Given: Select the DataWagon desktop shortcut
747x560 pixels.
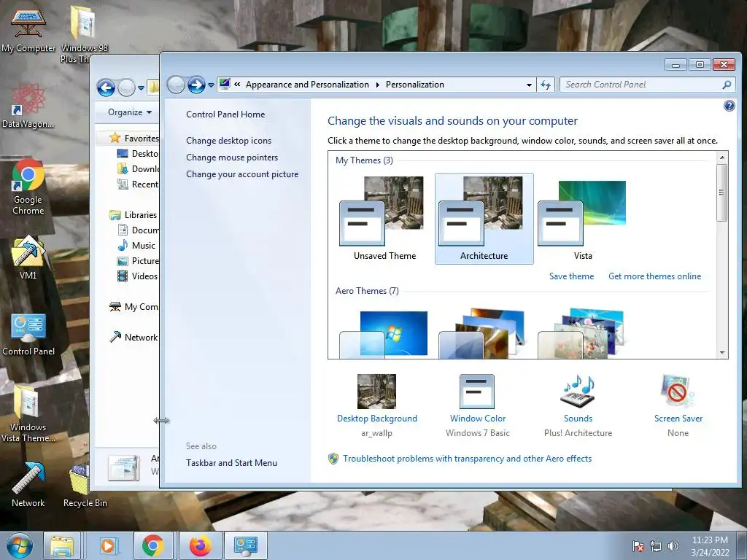Looking at the screenshot, I should [x=28, y=106].
